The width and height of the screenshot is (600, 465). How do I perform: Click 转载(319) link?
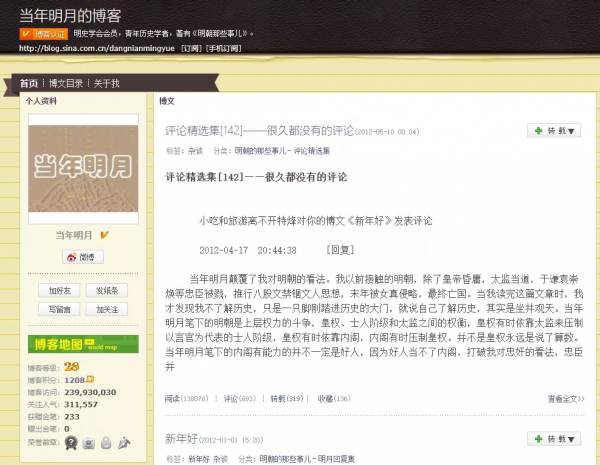287,399
